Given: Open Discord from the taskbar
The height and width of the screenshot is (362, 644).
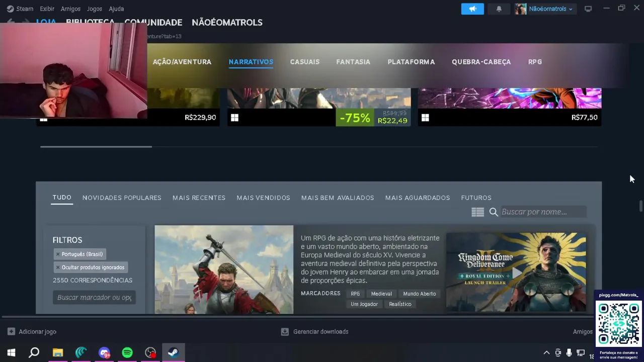Looking at the screenshot, I should [x=104, y=353].
